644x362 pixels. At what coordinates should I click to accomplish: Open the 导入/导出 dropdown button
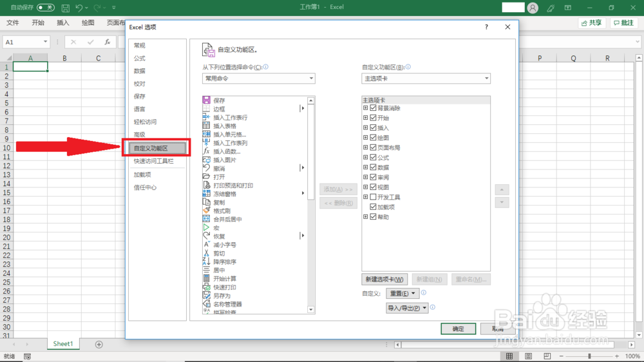click(407, 308)
